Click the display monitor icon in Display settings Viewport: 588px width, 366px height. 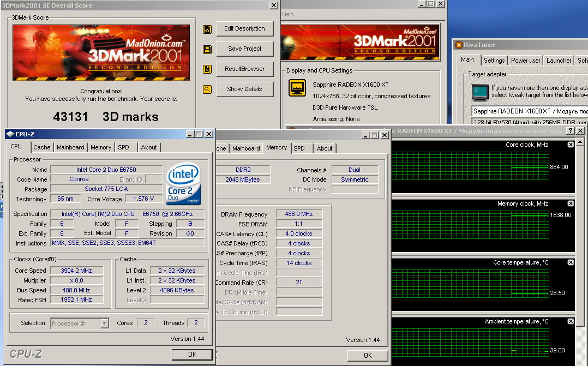pyautogui.click(x=297, y=88)
